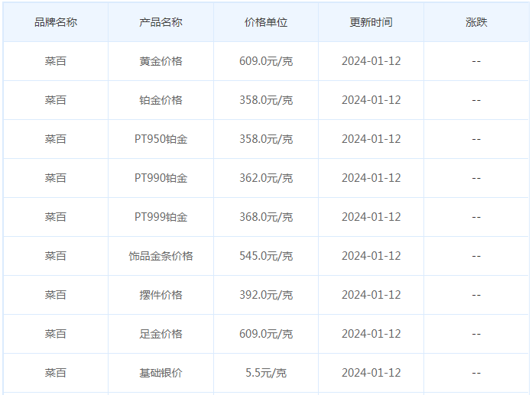Click the 609.0元/克 price in 黄金价格 row
The width and height of the screenshot is (532, 395).
pos(266,61)
